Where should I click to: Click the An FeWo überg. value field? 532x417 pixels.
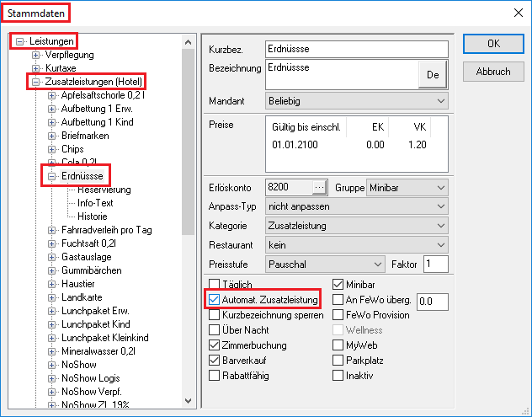pyautogui.click(x=433, y=302)
